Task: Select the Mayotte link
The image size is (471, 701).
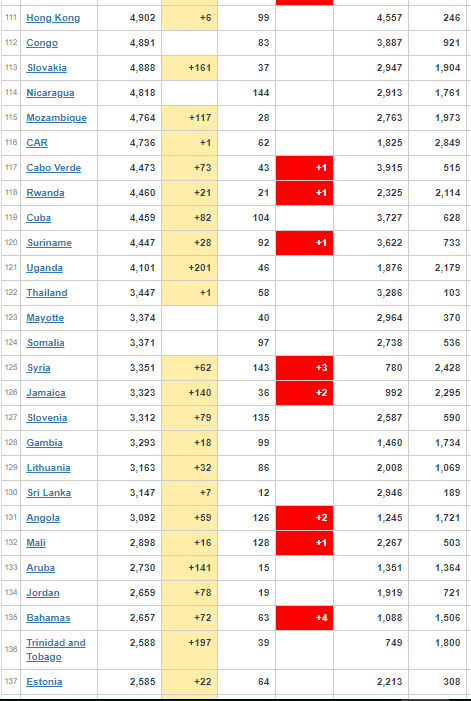Action: pos(45,318)
